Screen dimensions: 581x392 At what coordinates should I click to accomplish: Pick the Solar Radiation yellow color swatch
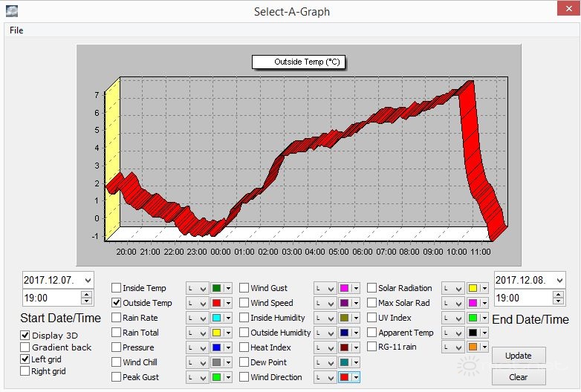pyautogui.click(x=473, y=288)
